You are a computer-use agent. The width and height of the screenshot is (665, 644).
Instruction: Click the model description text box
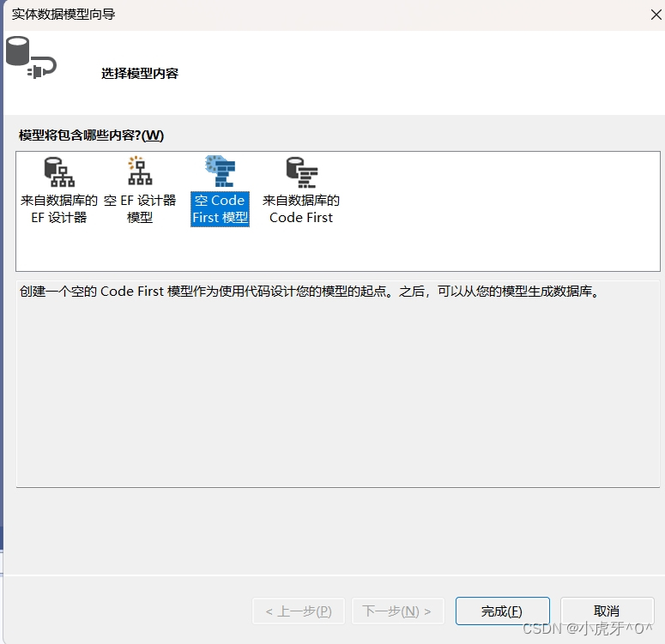tap(338, 383)
